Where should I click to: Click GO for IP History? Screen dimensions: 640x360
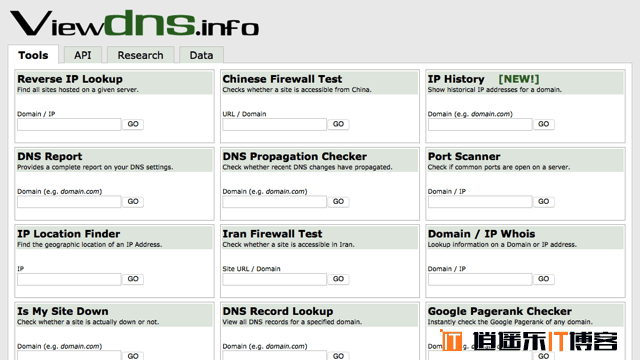tap(544, 124)
